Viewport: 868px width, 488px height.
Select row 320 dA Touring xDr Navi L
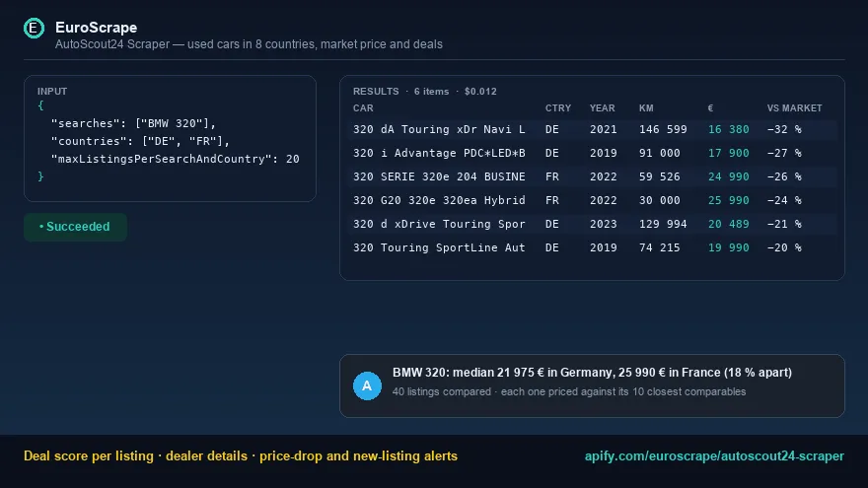[593, 129]
